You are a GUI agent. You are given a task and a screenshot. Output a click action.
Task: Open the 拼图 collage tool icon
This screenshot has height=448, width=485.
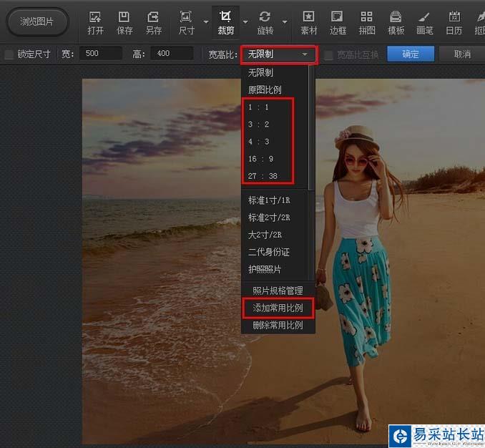(367, 23)
